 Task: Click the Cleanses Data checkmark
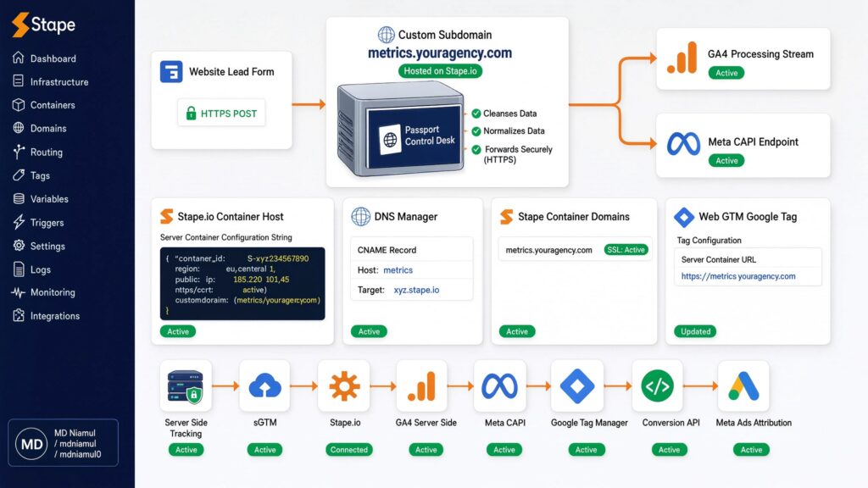(476, 114)
